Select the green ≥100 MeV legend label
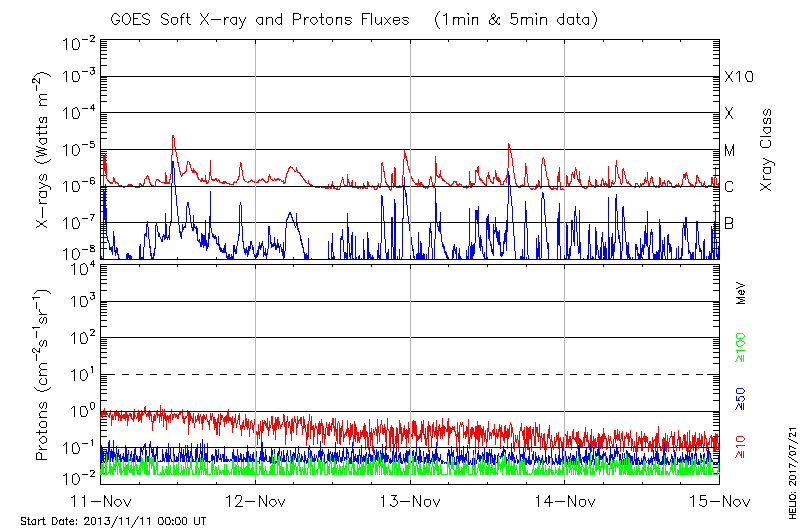800x530 pixels. pyautogui.click(x=741, y=345)
